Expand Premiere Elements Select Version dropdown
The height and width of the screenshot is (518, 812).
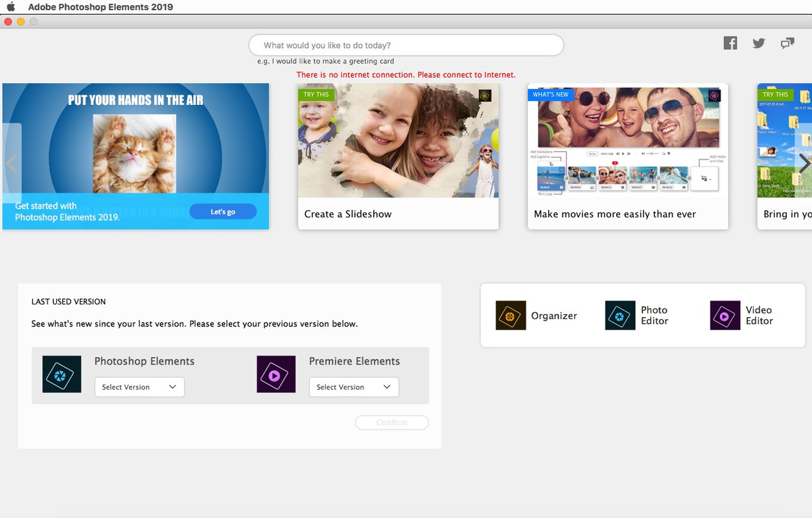click(x=354, y=387)
